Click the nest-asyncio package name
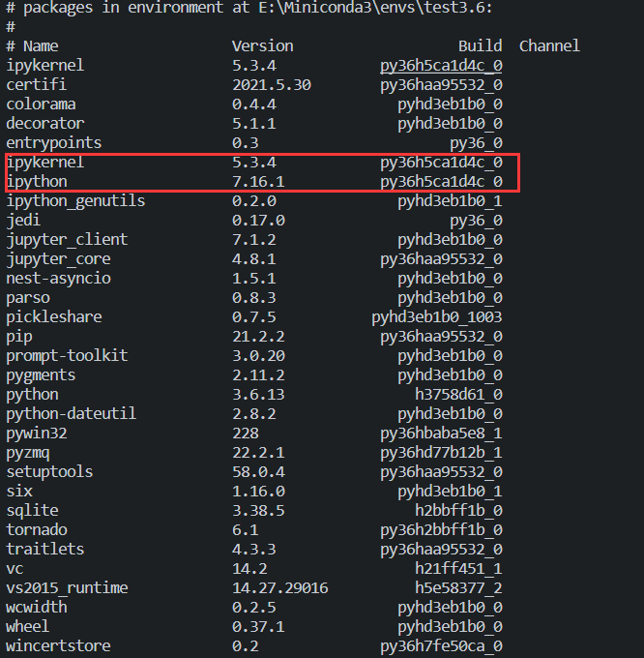This screenshot has width=644, height=658. 58,279
